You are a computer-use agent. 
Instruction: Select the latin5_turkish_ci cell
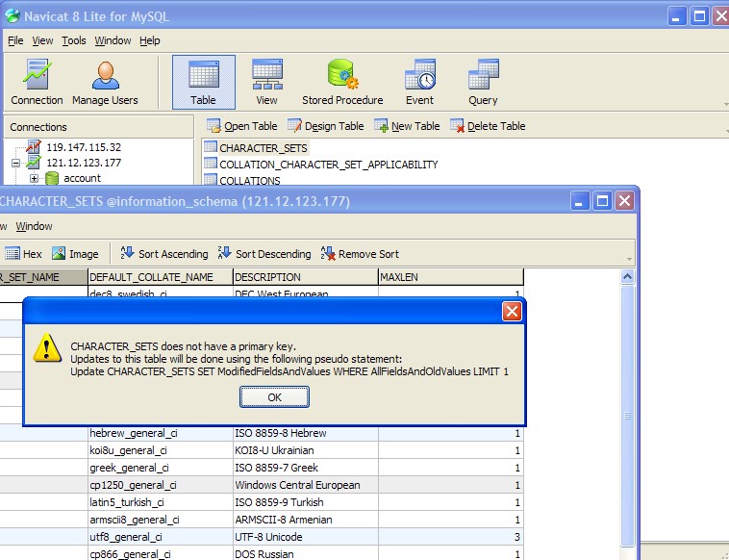pos(161,502)
